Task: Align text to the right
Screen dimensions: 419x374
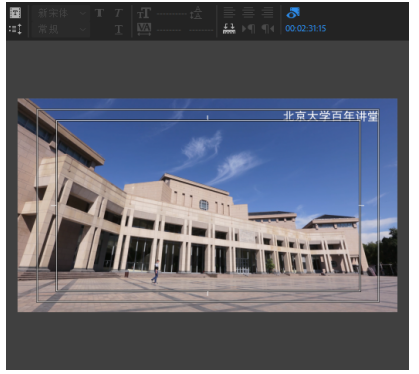Action: (267, 13)
